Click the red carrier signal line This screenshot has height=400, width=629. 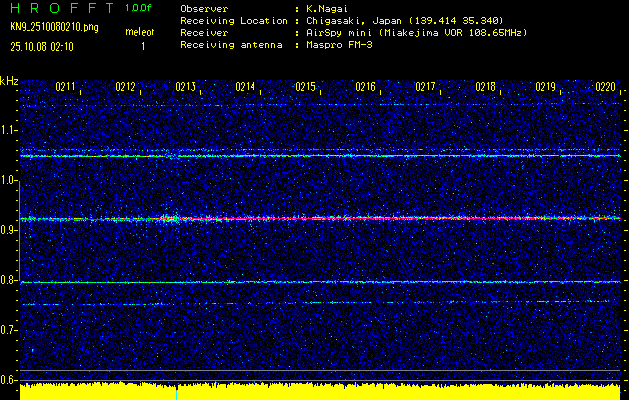coord(400,217)
